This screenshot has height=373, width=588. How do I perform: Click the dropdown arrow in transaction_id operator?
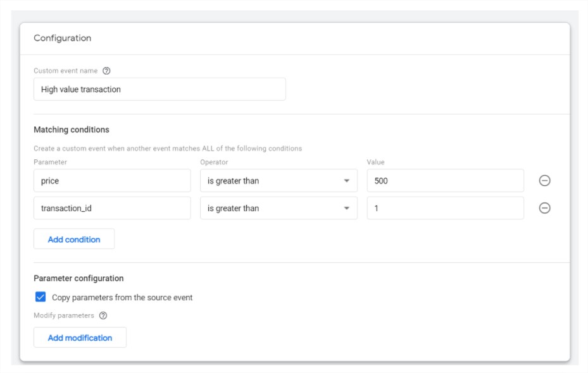click(346, 208)
